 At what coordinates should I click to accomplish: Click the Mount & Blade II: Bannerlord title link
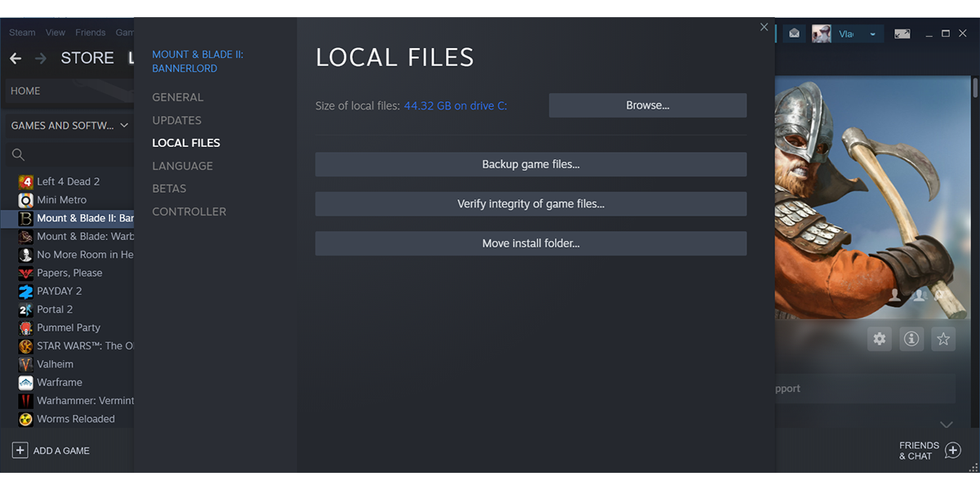coord(198,61)
